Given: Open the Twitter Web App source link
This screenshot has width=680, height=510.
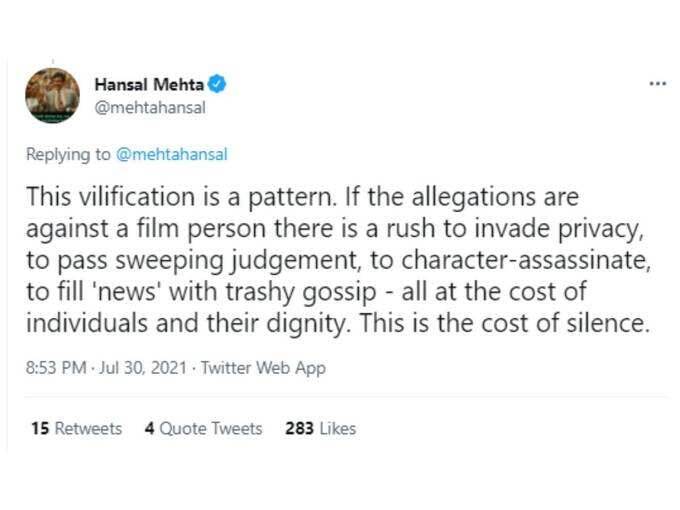Looking at the screenshot, I should click(263, 368).
